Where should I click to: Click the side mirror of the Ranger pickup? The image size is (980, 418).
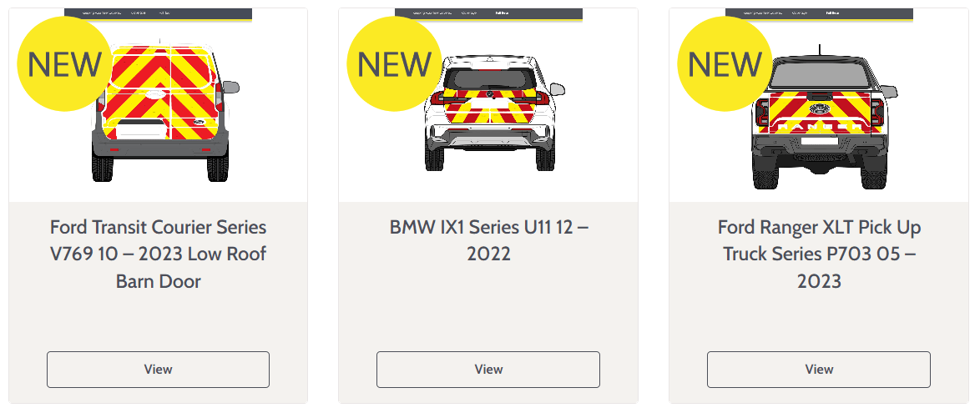[x=889, y=92]
